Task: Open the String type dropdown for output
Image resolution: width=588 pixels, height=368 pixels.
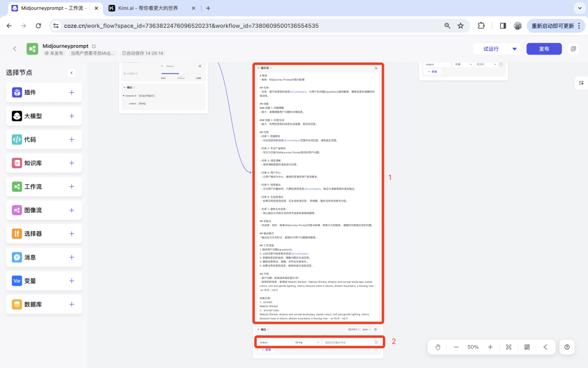Action: pyautogui.click(x=307, y=342)
